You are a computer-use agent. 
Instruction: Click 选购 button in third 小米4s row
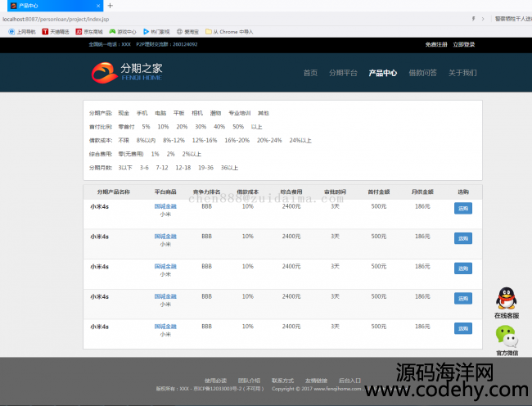pyautogui.click(x=463, y=268)
